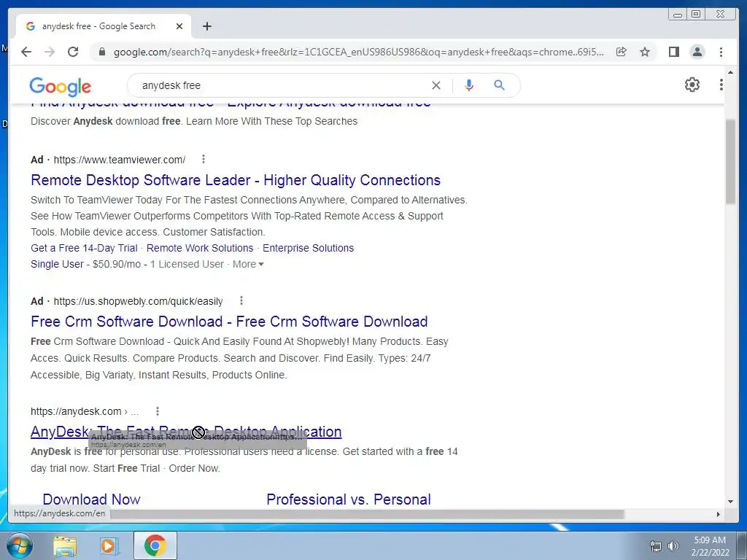Click the vertical scrollbar thumb

tap(730, 162)
